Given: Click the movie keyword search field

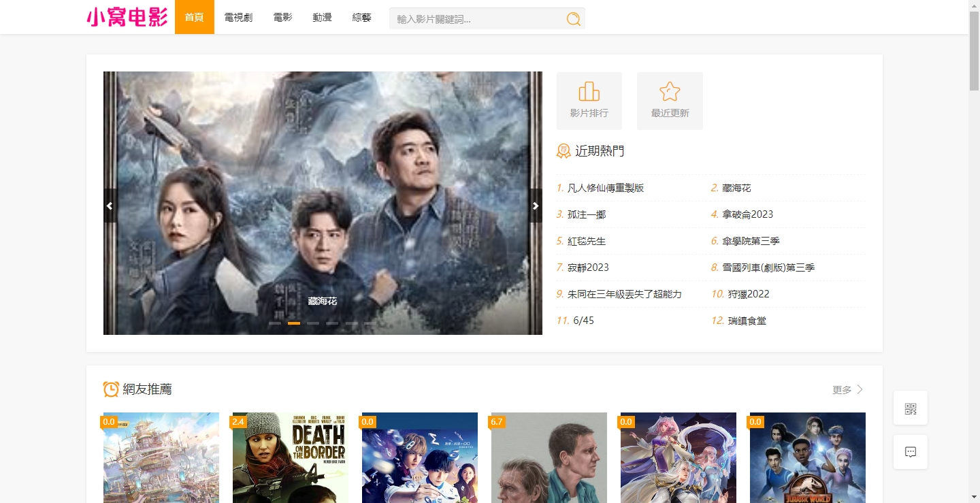Looking at the screenshot, I should tap(476, 19).
